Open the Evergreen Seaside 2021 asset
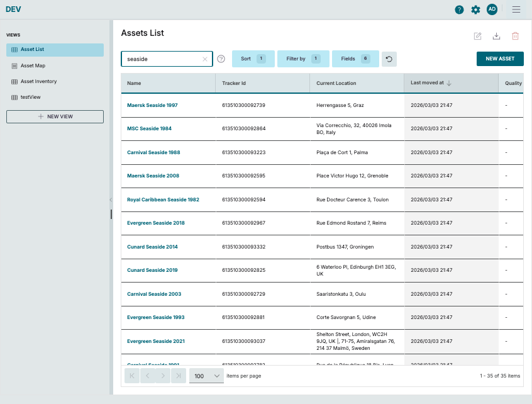Viewport: 532px width, 404px height. tap(156, 341)
